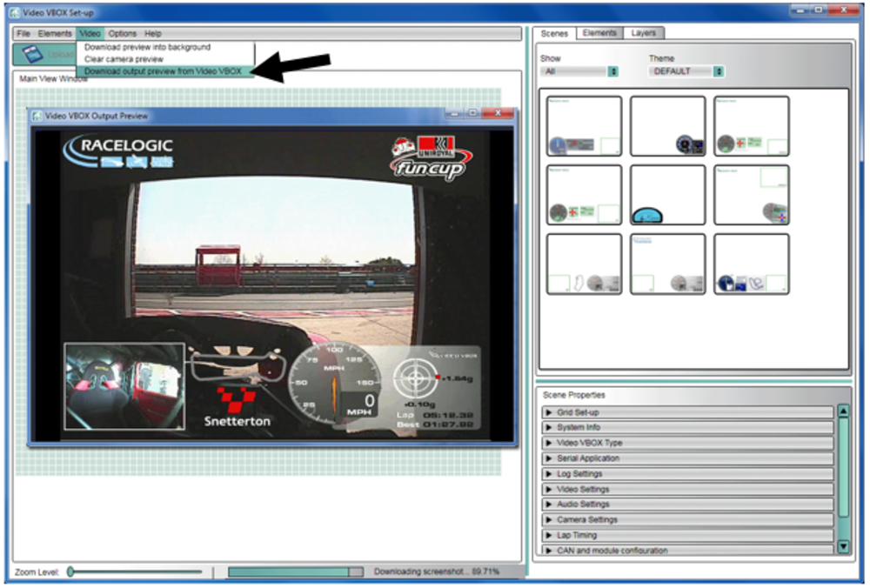Click the SD card Upload icon

(x=30, y=54)
